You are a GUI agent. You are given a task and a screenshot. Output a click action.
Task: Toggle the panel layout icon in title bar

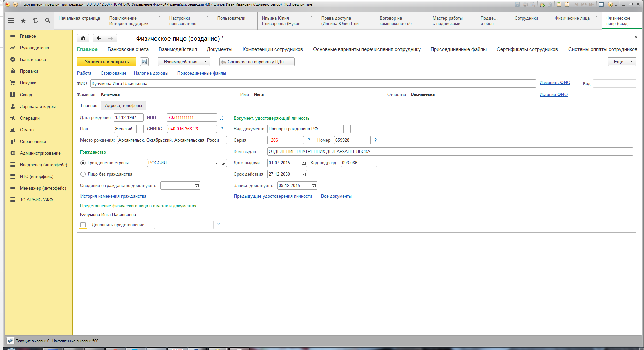(601, 4)
